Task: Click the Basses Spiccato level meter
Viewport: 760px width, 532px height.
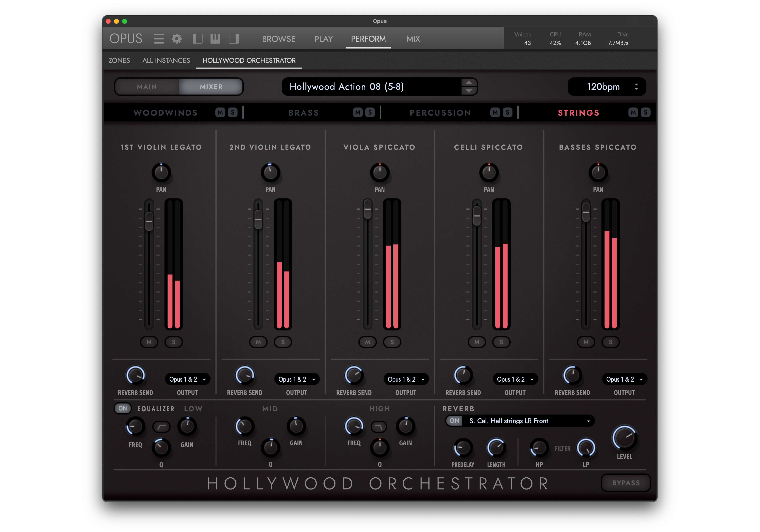Action: (610, 264)
